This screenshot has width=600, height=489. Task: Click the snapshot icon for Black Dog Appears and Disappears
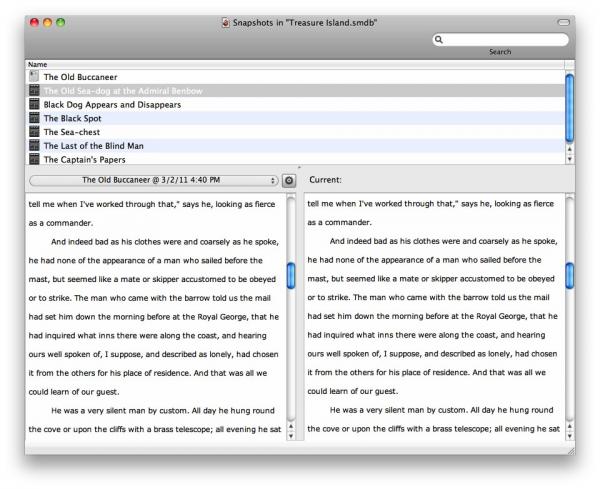click(x=34, y=104)
